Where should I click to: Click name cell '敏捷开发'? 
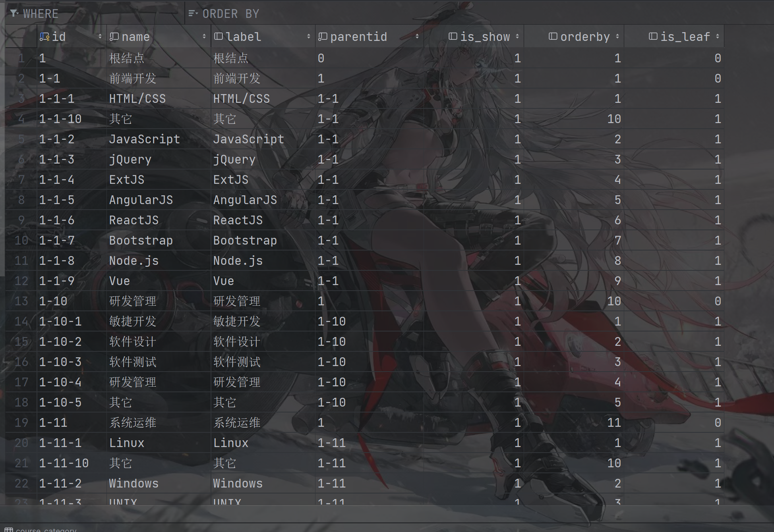click(159, 322)
